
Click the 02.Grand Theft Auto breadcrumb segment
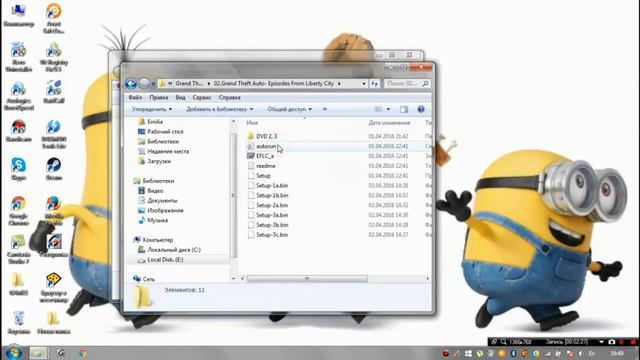click(274, 83)
